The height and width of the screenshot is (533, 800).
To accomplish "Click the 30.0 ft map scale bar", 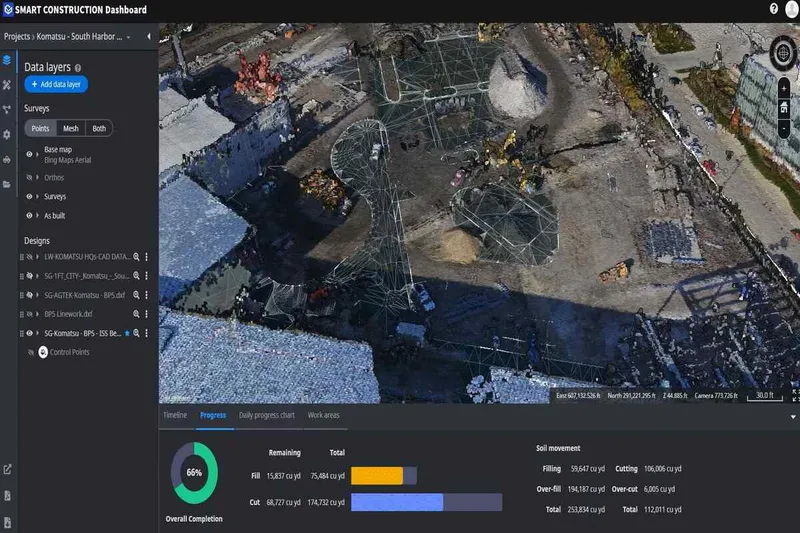I will [x=765, y=396].
